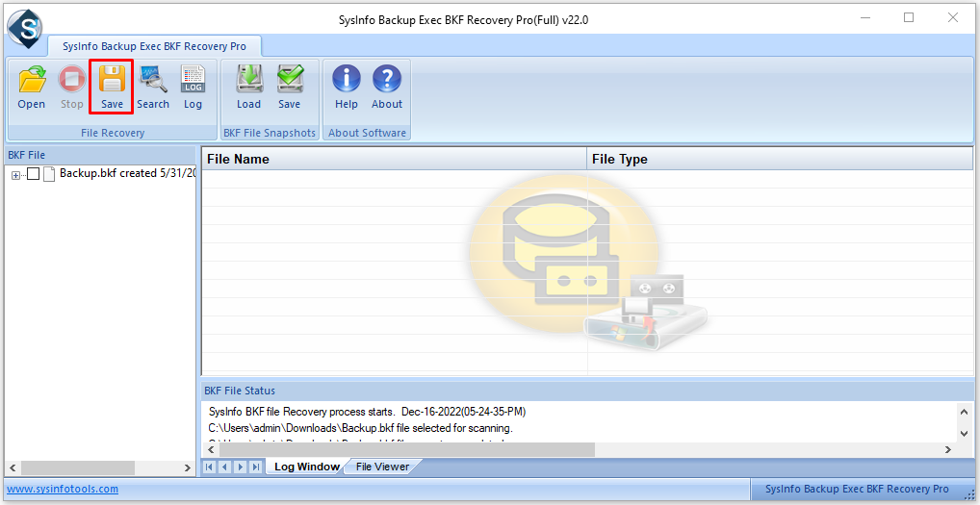Go to next tab navigation arrow
The width and height of the screenshot is (980, 505).
[240, 467]
